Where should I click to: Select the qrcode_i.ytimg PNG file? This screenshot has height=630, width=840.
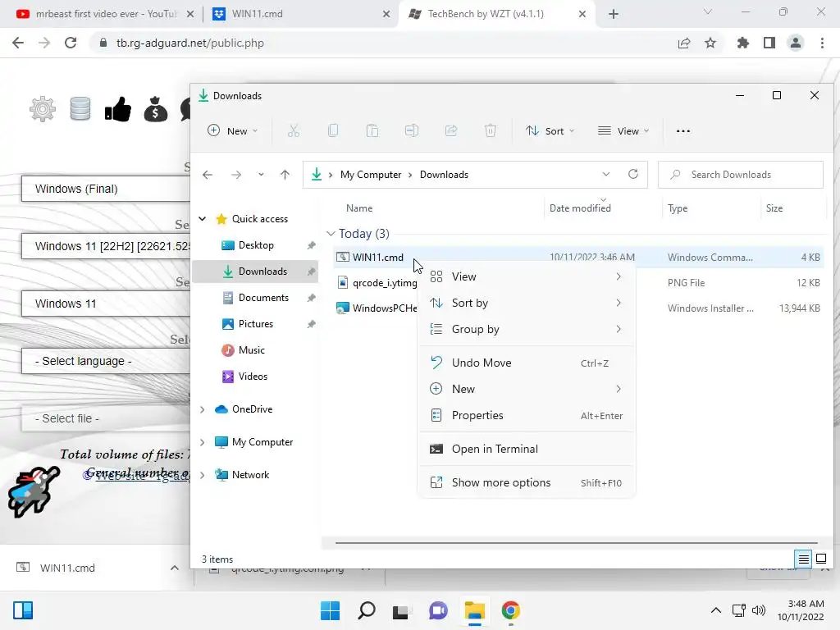coord(377,282)
